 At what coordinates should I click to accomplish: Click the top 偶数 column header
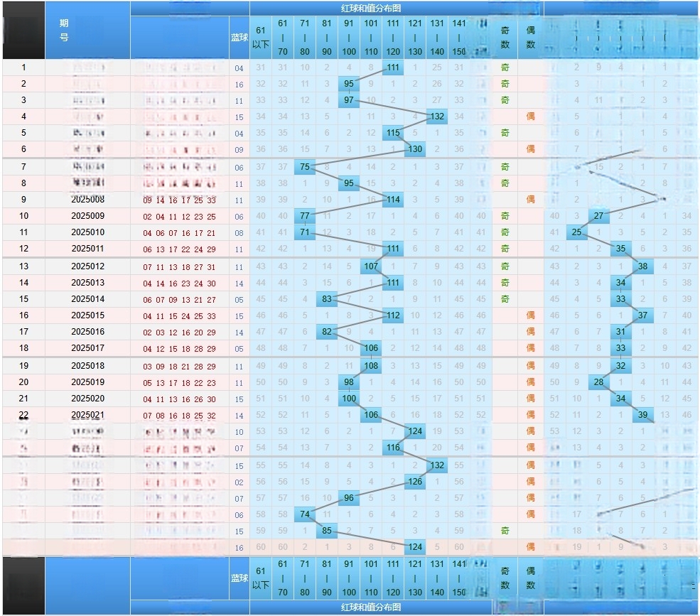coord(530,37)
